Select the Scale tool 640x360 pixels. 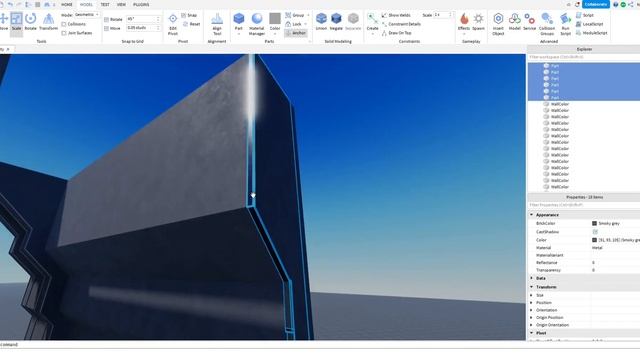pos(16,23)
